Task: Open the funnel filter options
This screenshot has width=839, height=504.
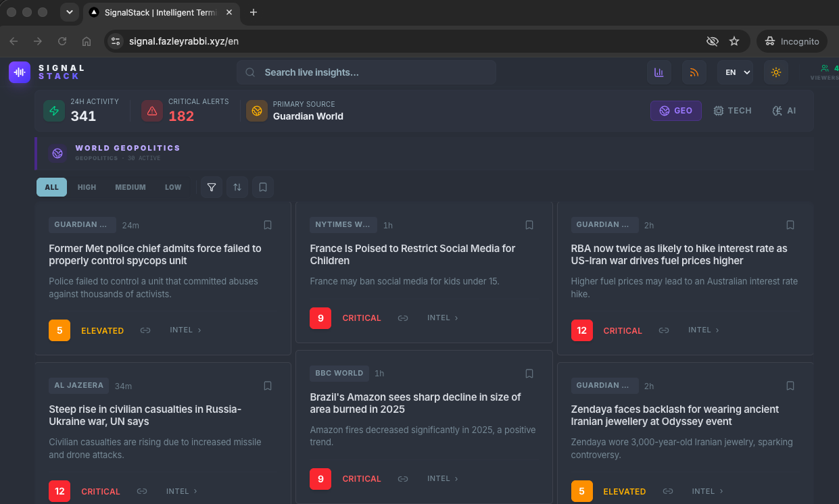Action: 212,187
